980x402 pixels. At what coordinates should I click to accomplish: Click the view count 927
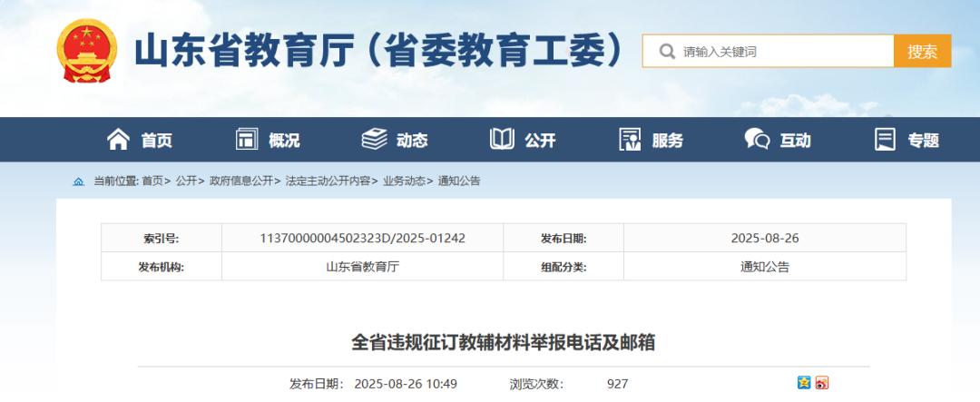[x=618, y=383]
